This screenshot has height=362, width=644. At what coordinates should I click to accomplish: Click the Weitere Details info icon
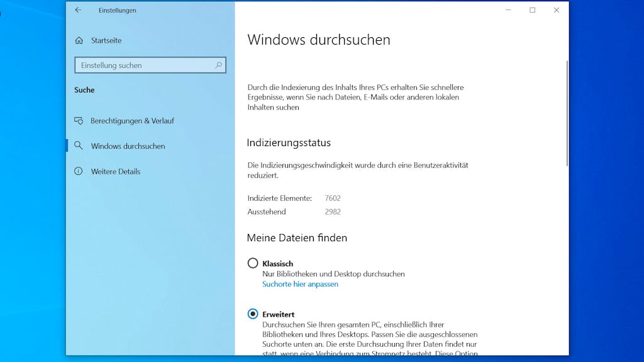tap(79, 171)
